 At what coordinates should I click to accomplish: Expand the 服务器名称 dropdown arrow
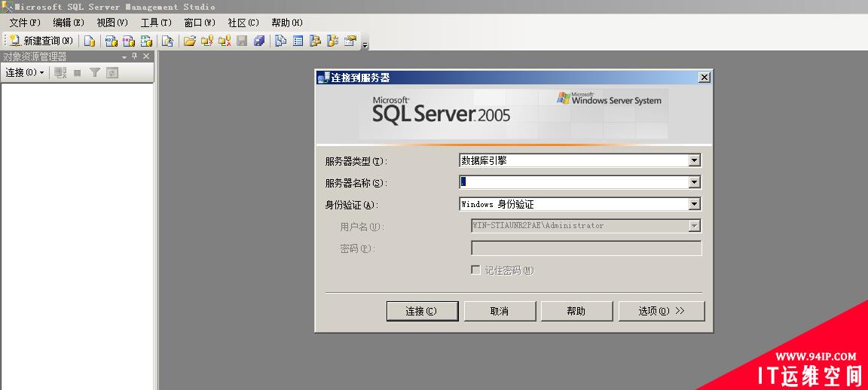coord(695,182)
